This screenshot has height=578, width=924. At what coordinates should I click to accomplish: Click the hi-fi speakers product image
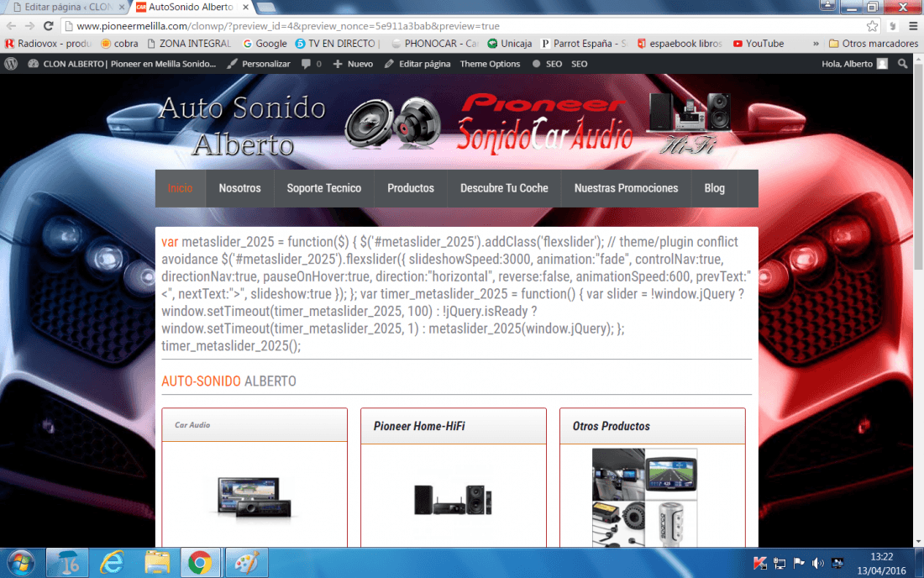[453, 500]
